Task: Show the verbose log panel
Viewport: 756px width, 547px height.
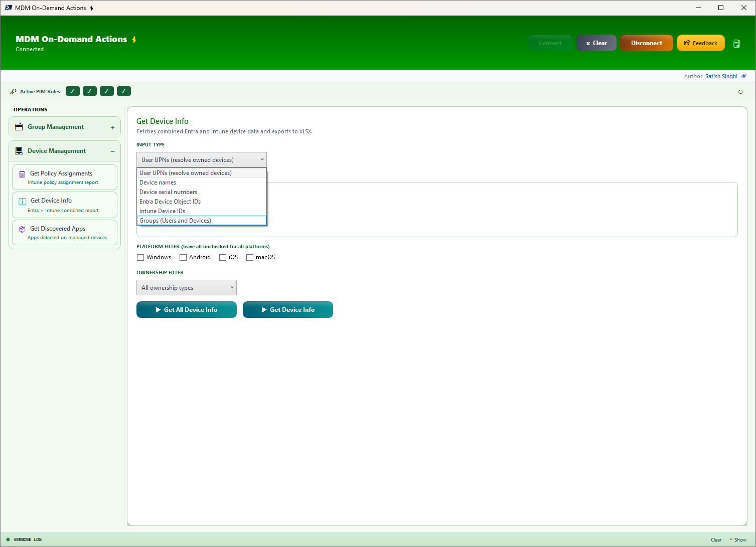Action: coord(738,539)
